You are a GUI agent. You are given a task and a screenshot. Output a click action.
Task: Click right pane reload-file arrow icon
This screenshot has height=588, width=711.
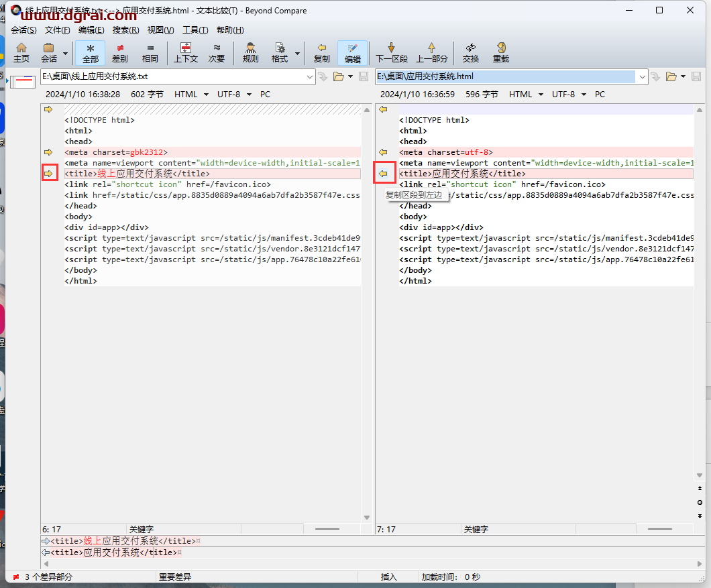point(655,76)
